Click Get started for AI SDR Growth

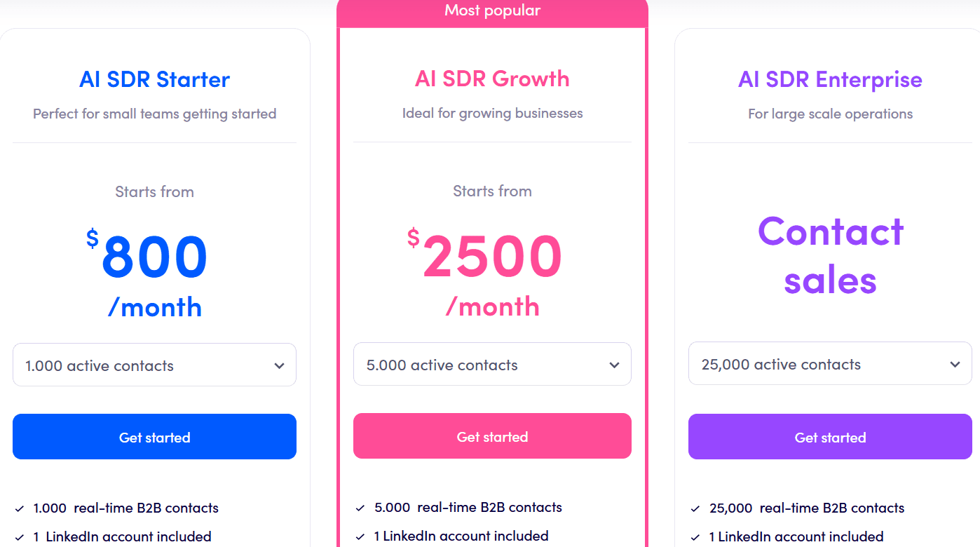[x=492, y=435]
